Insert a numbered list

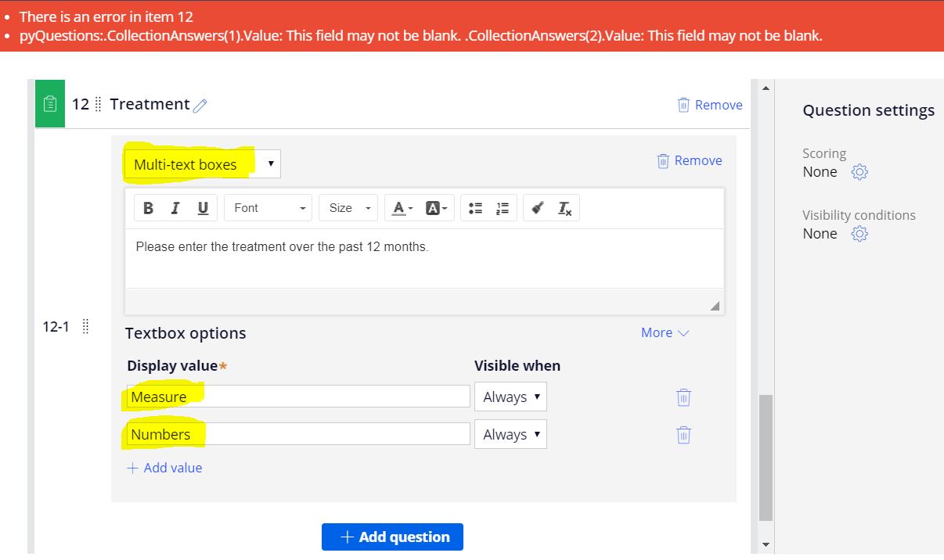point(503,208)
